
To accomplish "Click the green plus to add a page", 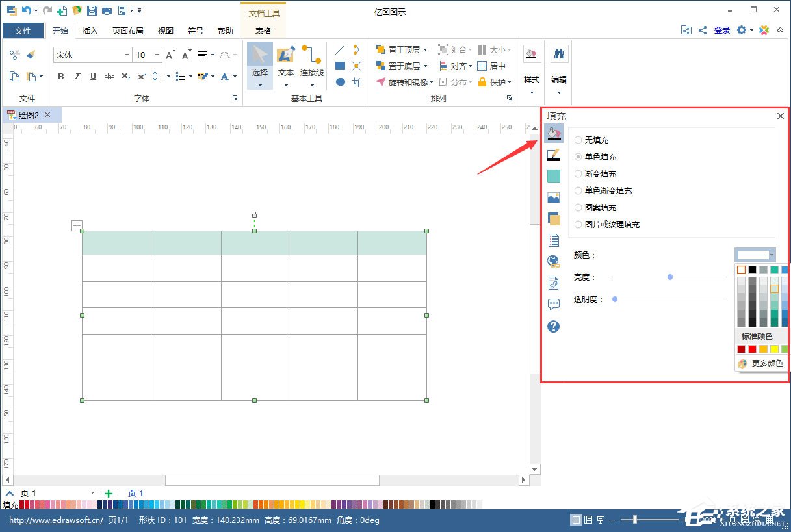I will pos(109,493).
